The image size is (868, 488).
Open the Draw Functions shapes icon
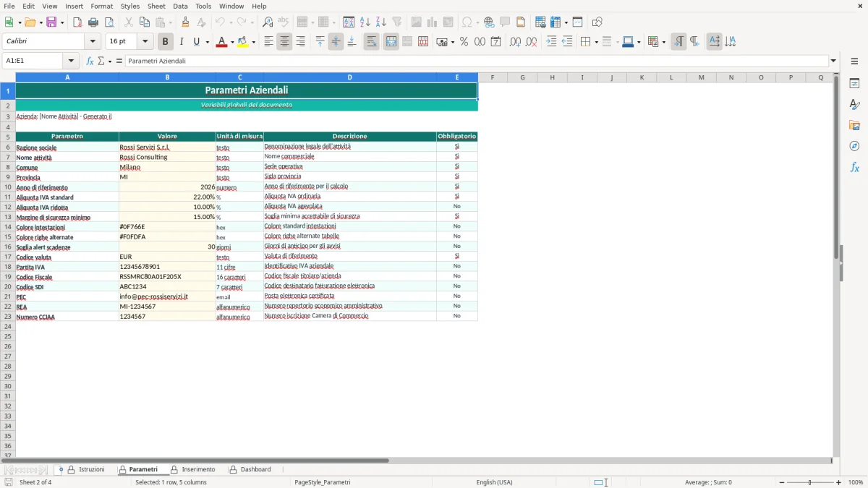pyautogui.click(x=597, y=22)
